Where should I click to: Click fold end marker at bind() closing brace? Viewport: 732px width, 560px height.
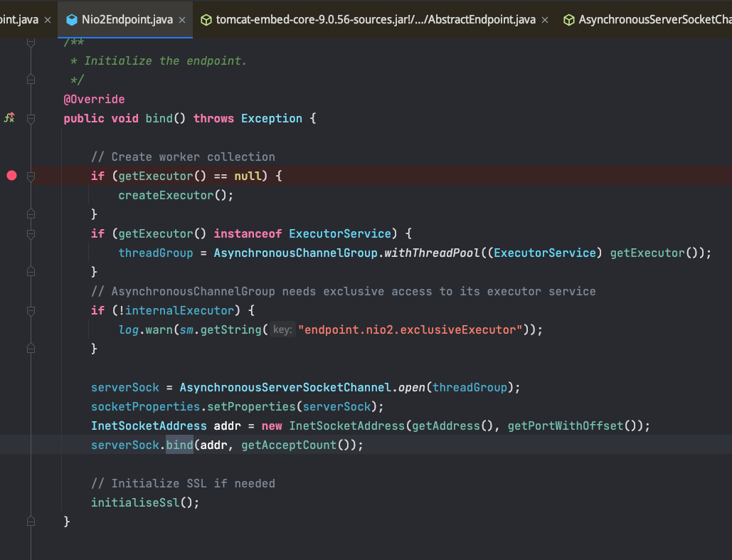click(31, 522)
